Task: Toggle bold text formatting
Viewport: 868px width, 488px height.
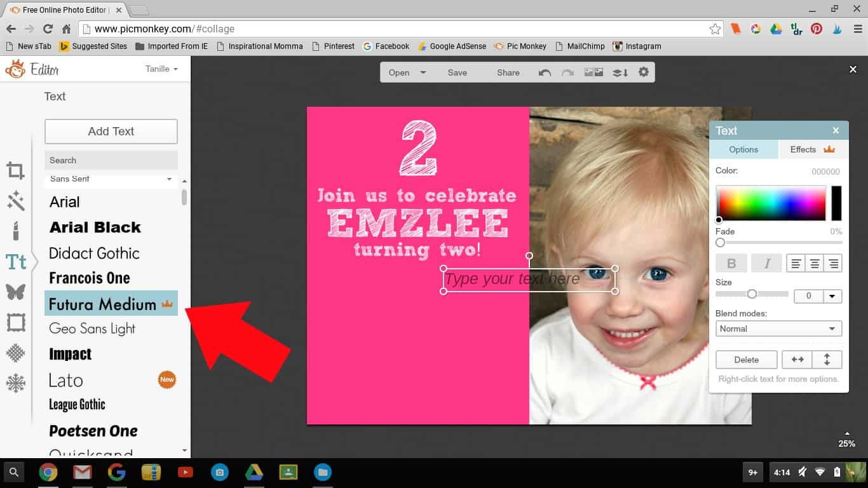Action: [x=731, y=263]
